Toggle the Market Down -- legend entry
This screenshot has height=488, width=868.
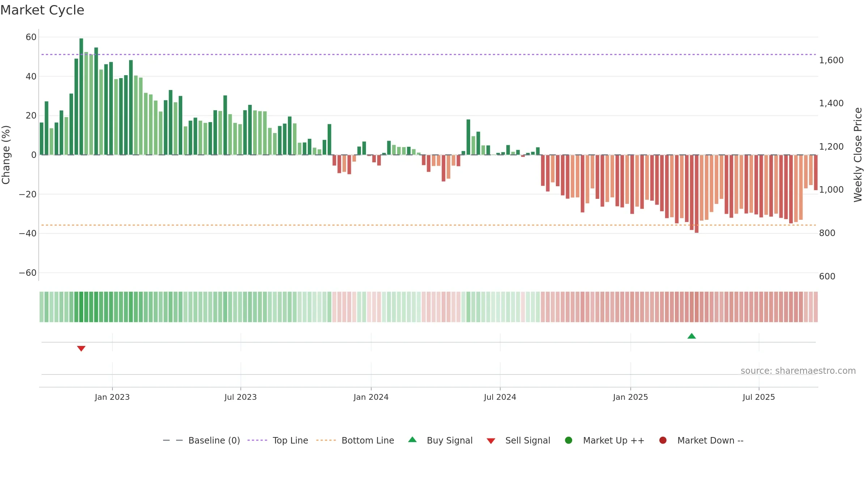701,440
